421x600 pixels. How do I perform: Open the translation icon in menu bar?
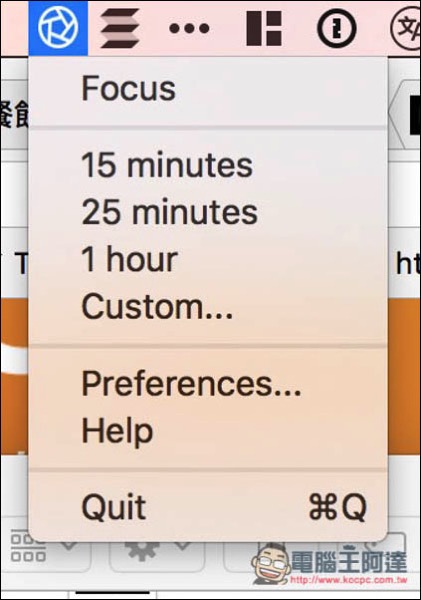click(x=406, y=28)
